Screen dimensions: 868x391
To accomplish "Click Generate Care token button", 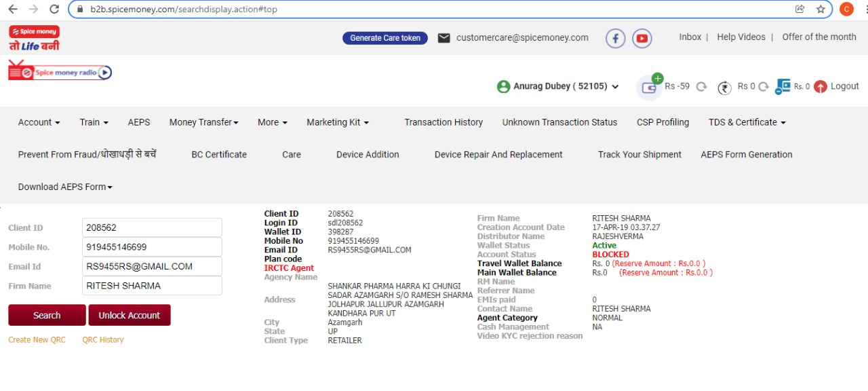I will click(385, 38).
